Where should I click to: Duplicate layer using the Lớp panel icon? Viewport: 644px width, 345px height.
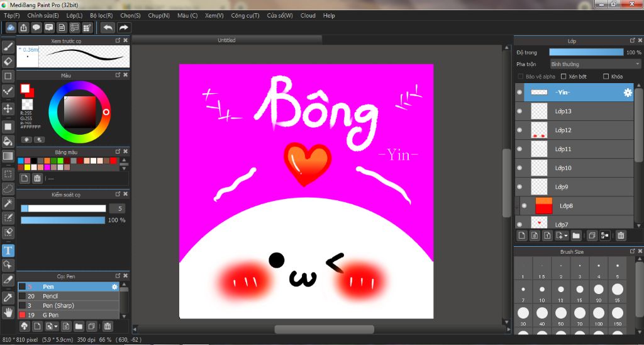pos(592,235)
